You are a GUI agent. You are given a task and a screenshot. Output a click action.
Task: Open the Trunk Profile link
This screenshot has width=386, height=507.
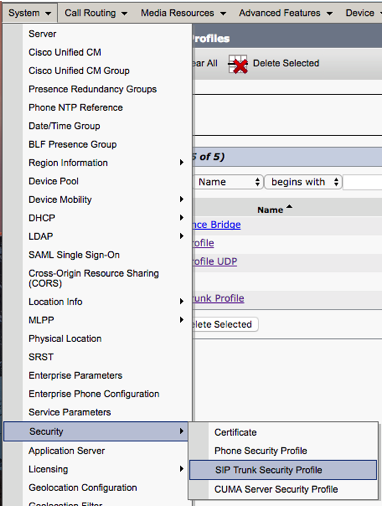(x=218, y=298)
